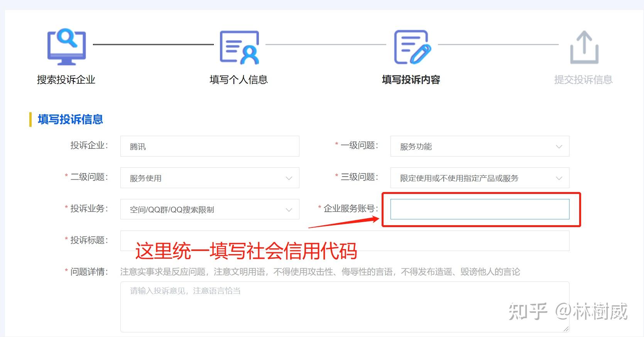The image size is (644, 337).
Task: Click the search-company step monitor icon
Action: coord(66,46)
